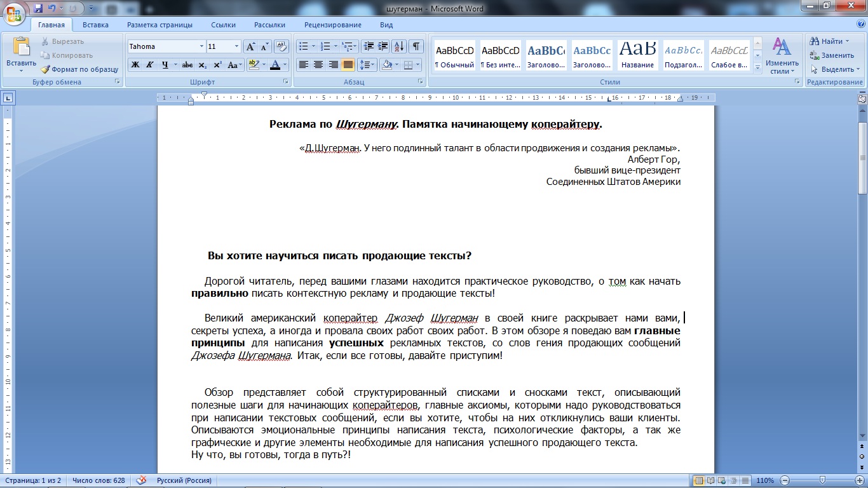Open the round Office button menu
The width and height of the screenshot is (868, 488).
(15, 13)
